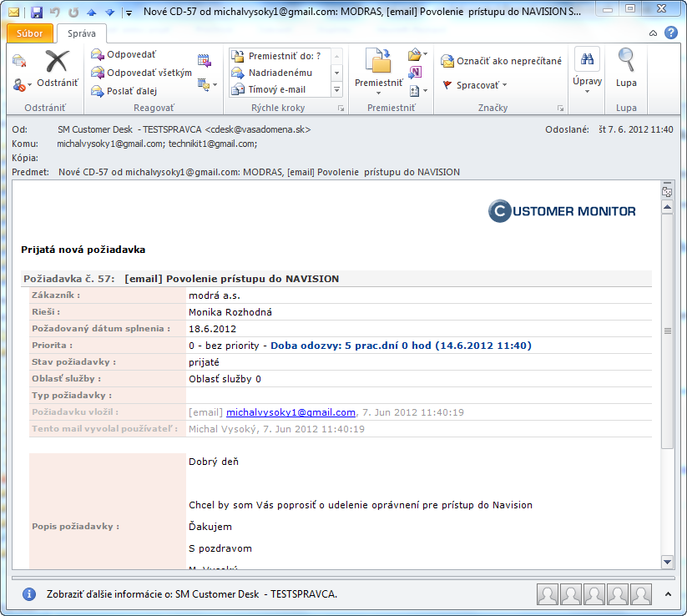The width and height of the screenshot is (687, 616).
Task: Click recipient michalvysoky1@gmail.com in Komu field
Action: [111, 144]
